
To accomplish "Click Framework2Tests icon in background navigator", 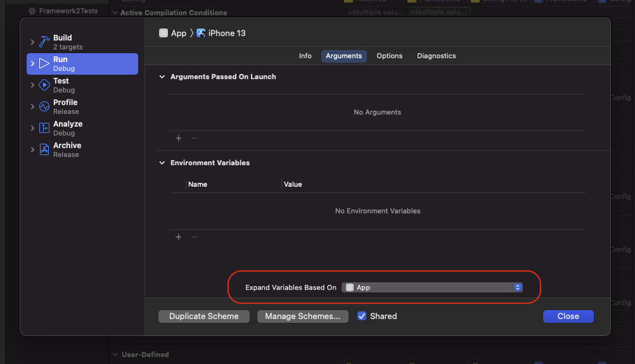I will (32, 11).
